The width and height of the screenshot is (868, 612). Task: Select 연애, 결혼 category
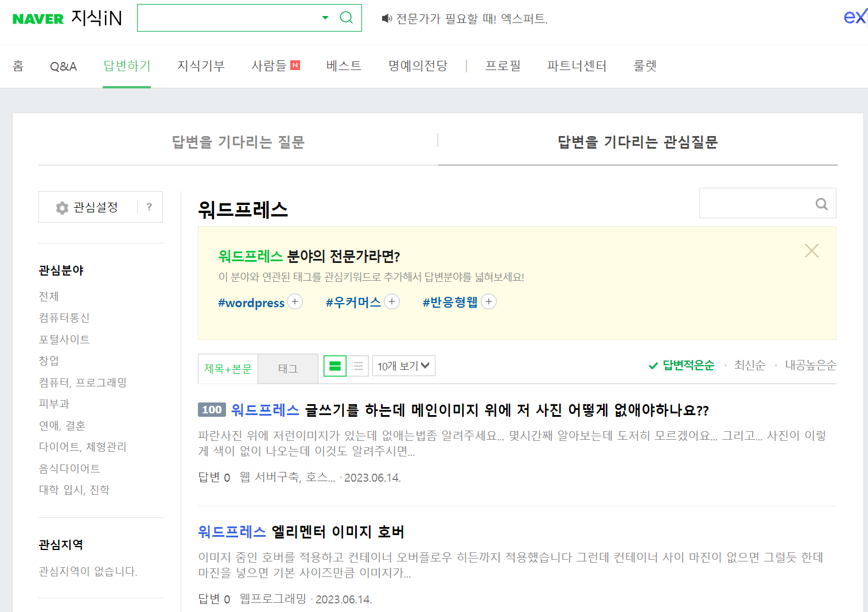[x=62, y=425]
